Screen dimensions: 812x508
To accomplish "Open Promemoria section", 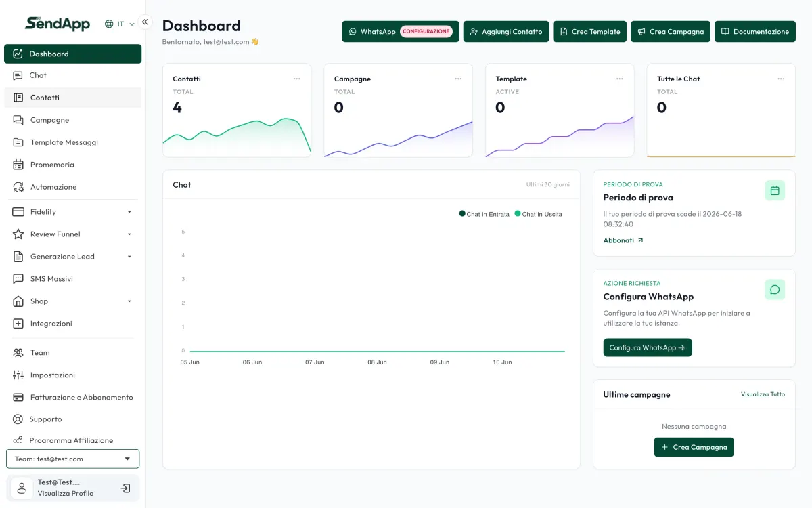I will click(x=73, y=165).
